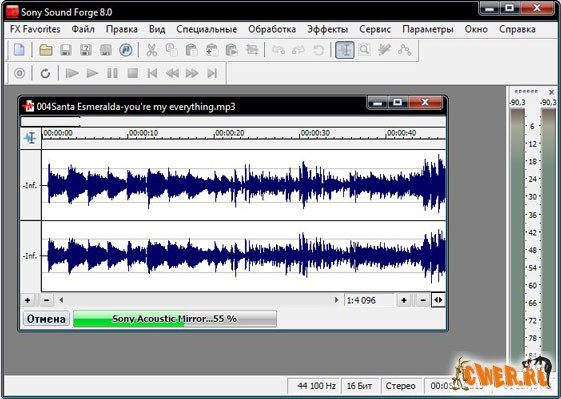Click the 44 100 Hz status field
561x399 pixels.
pos(314,386)
